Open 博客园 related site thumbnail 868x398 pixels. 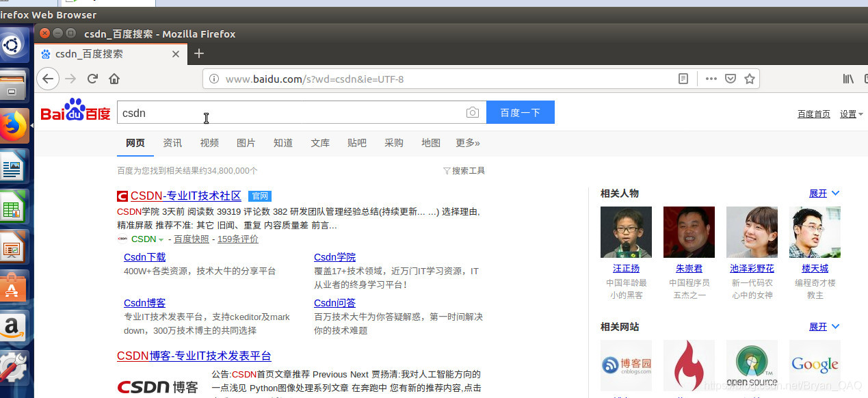(x=626, y=365)
